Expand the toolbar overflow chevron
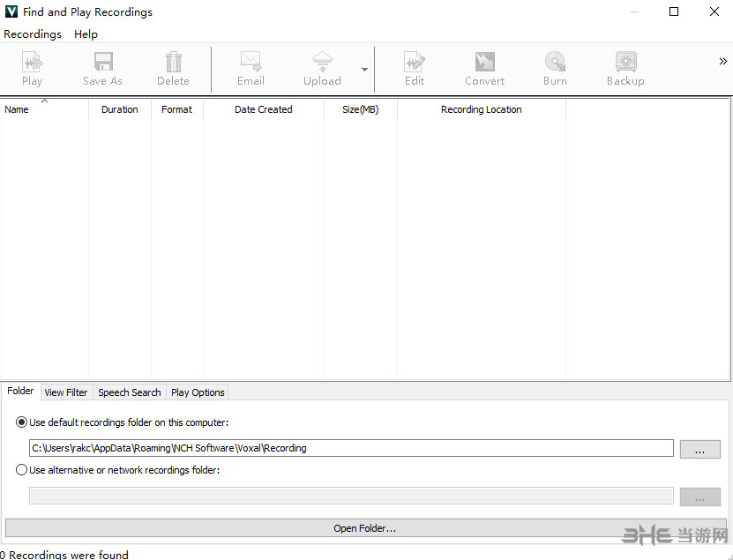The width and height of the screenshot is (733, 560). coord(722,61)
